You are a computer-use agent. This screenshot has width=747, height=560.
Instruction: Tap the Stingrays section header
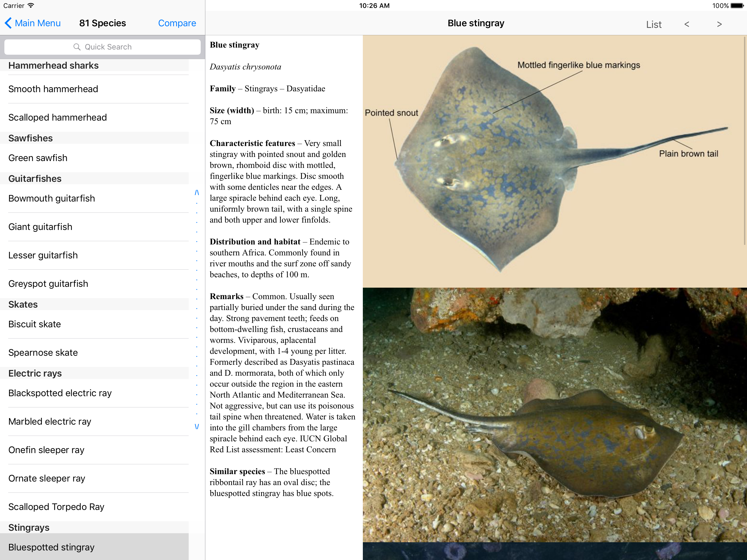click(x=94, y=527)
